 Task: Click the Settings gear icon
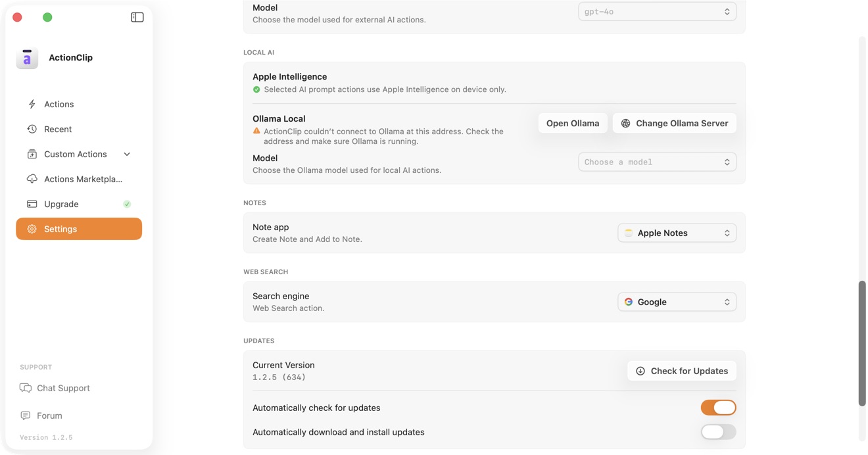point(32,229)
